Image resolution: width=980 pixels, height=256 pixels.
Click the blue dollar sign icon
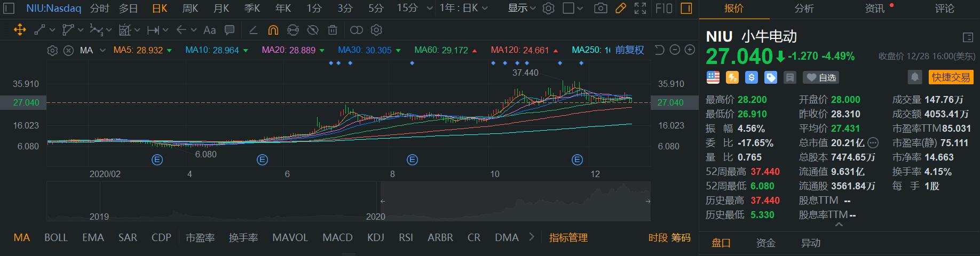(752, 77)
